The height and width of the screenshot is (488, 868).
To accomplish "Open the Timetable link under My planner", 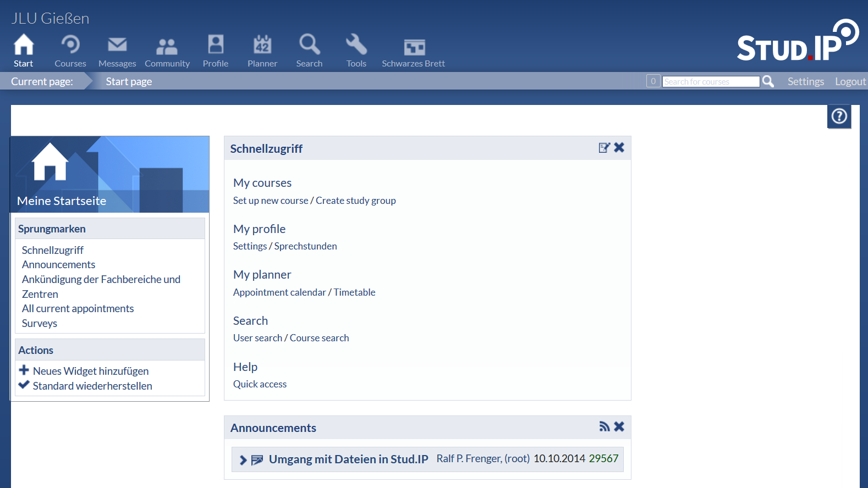I will [354, 292].
